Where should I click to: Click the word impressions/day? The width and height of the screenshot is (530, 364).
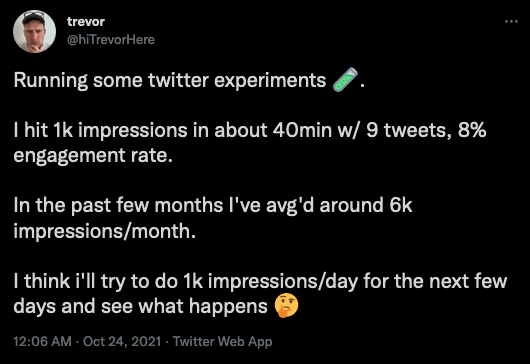282,282
